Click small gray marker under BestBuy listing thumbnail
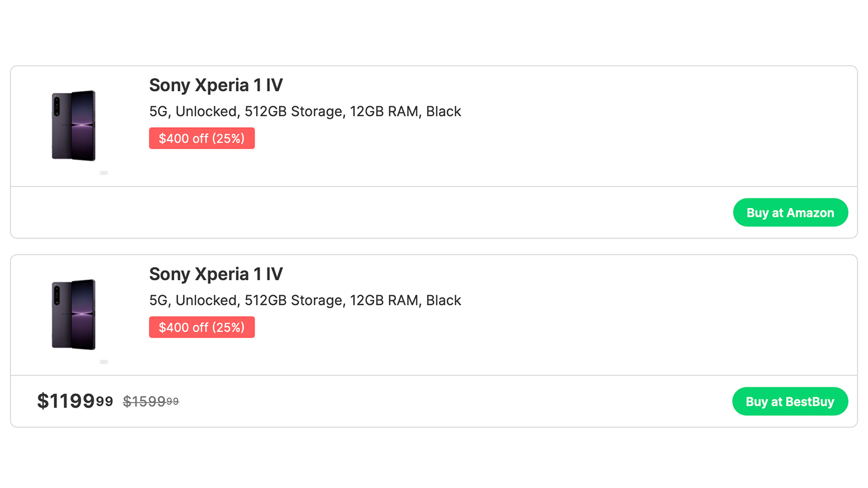Image resolution: width=868 pixels, height=488 pixels. 104,362
